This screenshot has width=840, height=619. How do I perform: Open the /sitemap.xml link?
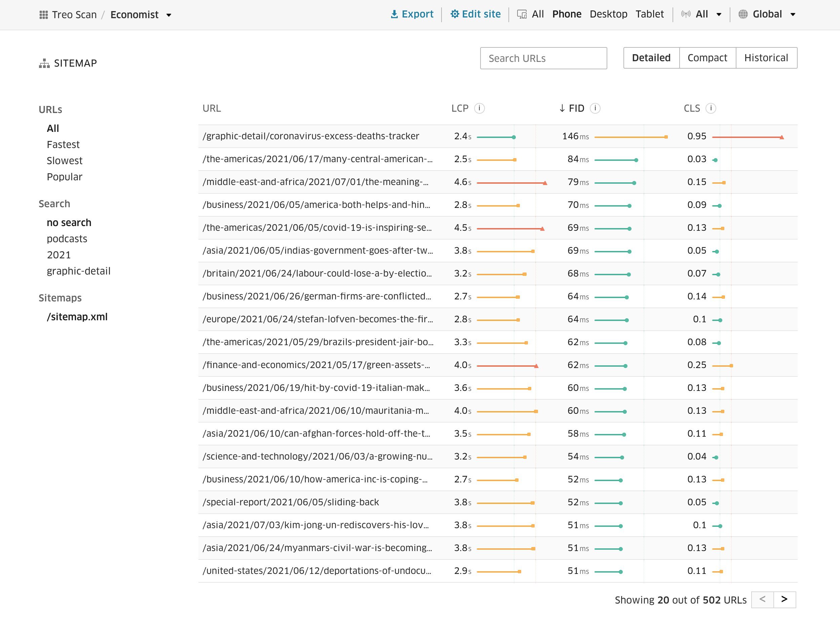point(77,317)
